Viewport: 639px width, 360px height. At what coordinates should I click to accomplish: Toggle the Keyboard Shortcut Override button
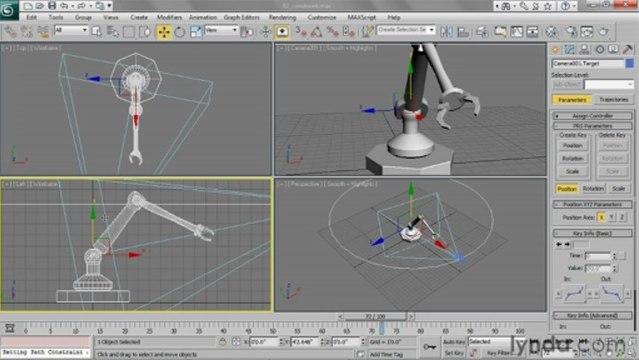(x=282, y=31)
